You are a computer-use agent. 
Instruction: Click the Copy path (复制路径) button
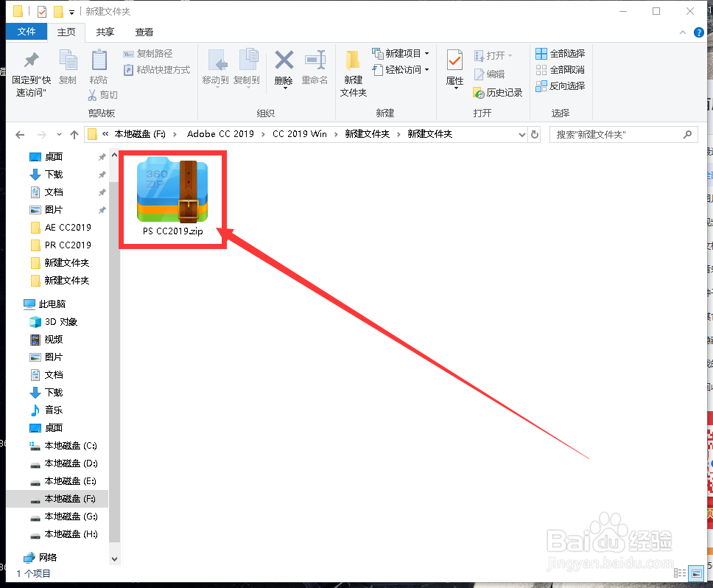pos(148,54)
